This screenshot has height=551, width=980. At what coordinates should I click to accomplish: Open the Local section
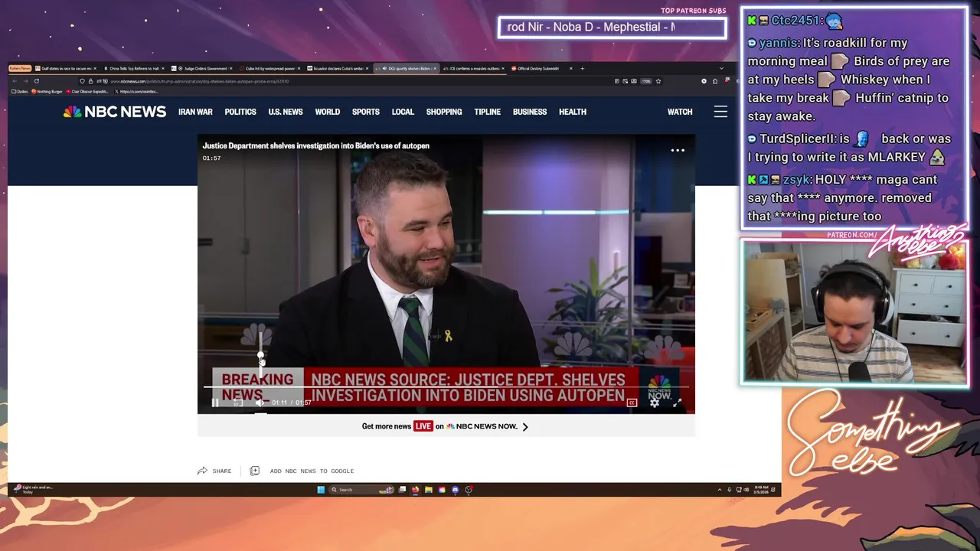point(403,112)
